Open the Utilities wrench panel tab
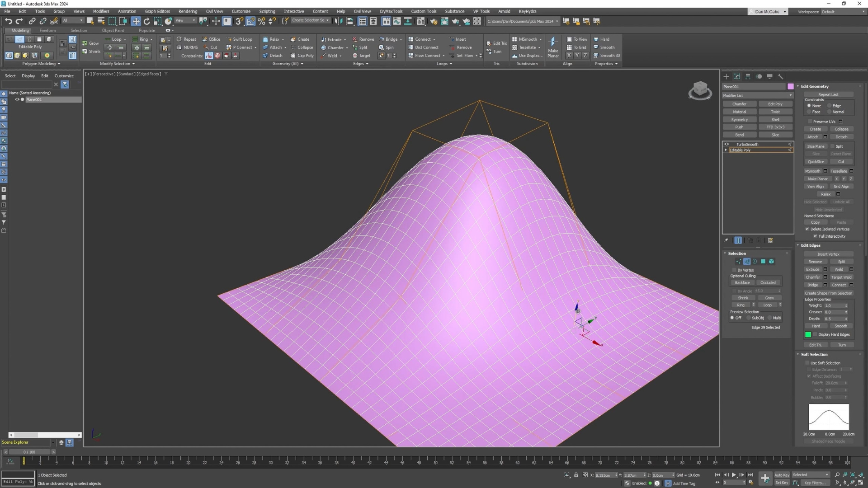 (x=780, y=76)
